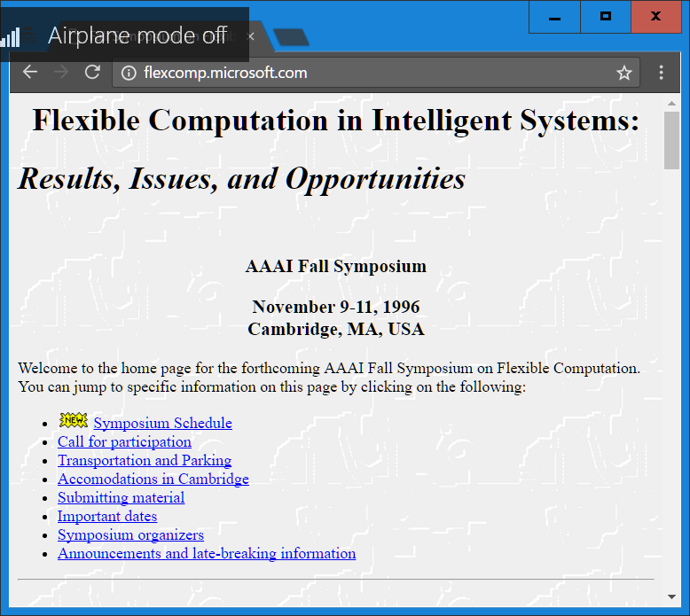Open the Symposium Schedule link
690x616 pixels.
[163, 423]
